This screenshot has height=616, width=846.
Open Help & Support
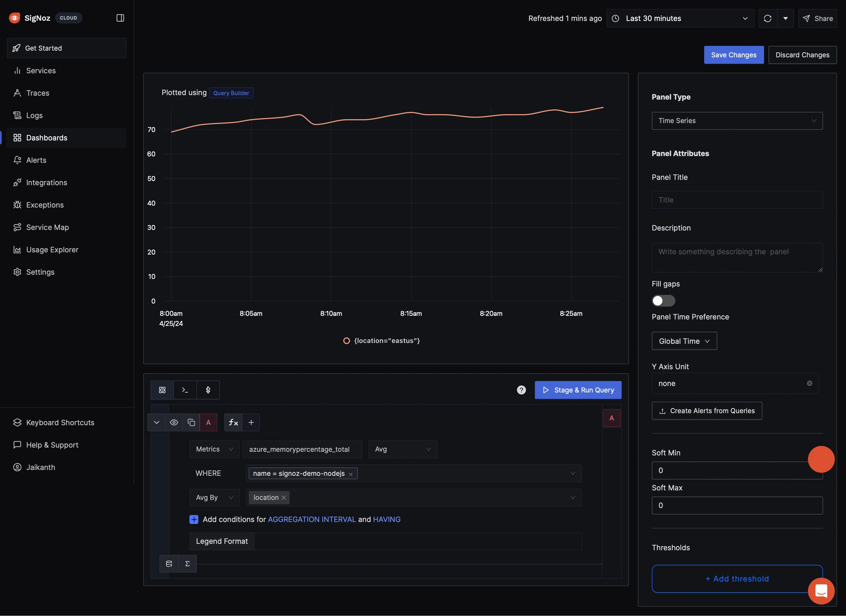coord(66,445)
